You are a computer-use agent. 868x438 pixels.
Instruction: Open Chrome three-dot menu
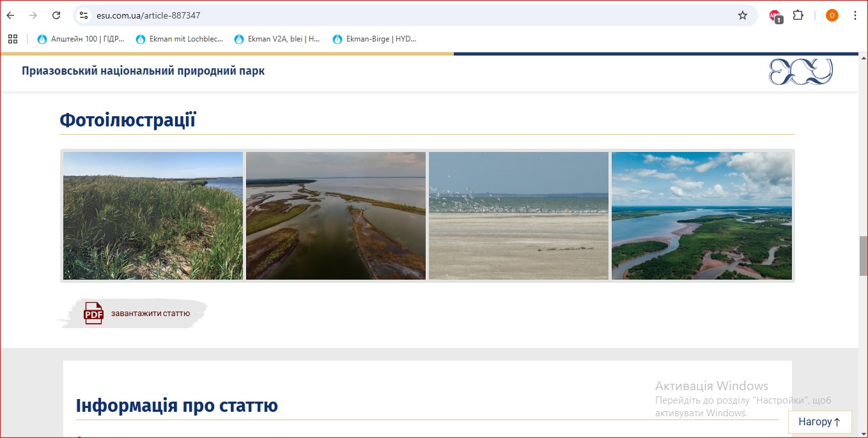pos(855,15)
